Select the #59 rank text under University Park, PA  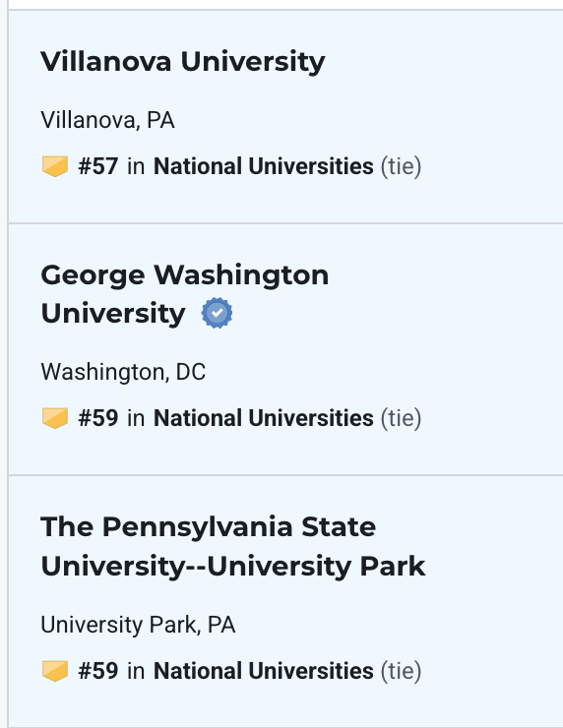click(98, 671)
